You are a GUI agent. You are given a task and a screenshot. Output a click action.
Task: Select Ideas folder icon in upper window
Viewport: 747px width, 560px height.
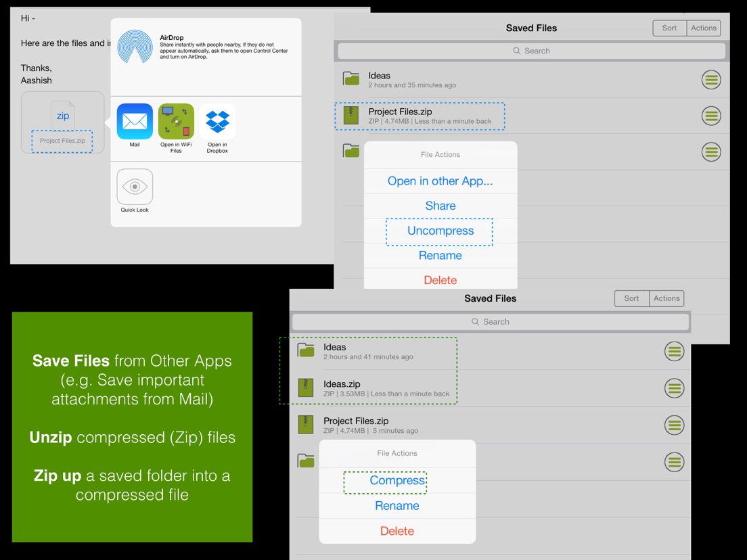click(x=351, y=78)
